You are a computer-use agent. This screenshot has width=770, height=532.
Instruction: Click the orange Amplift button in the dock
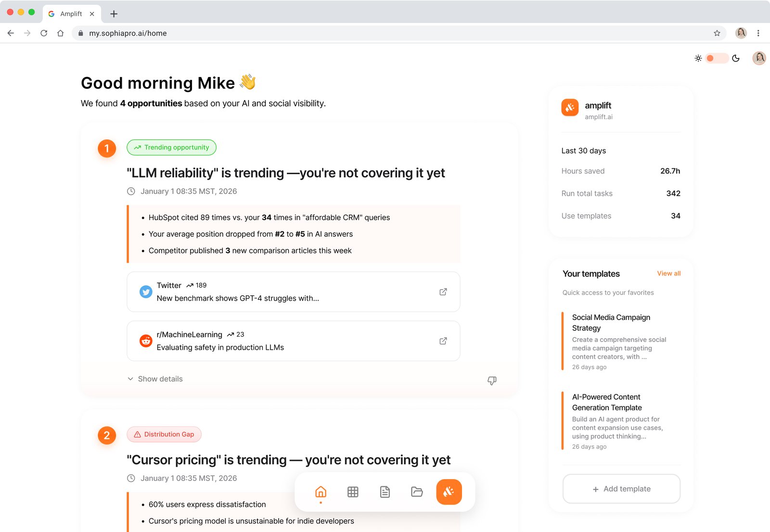[x=449, y=492]
